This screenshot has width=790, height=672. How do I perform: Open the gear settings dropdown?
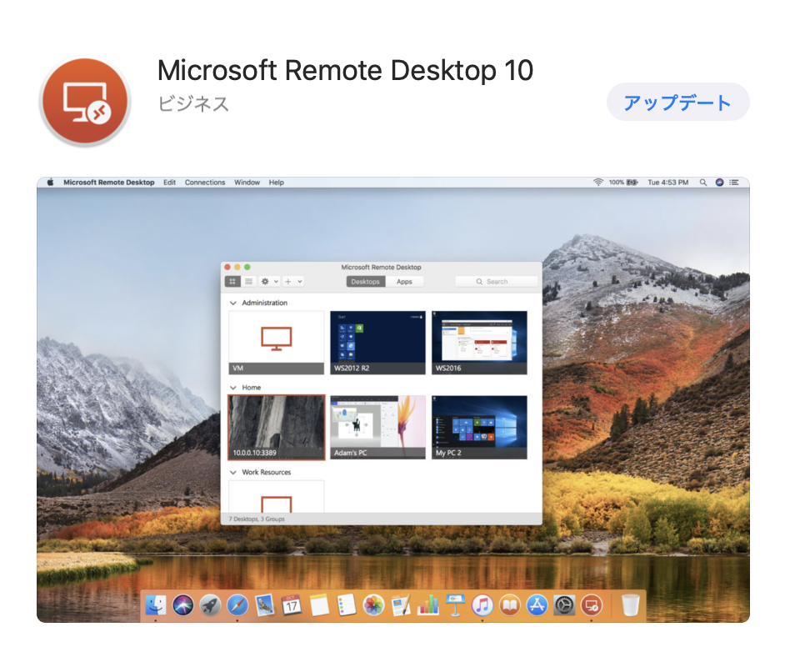(x=269, y=281)
